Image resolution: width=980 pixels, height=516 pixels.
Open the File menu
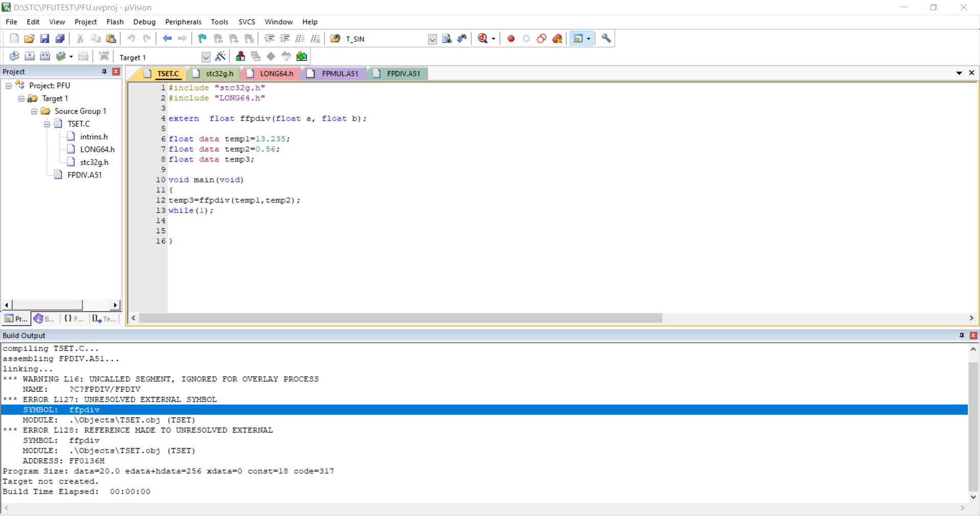[x=11, y=22]
